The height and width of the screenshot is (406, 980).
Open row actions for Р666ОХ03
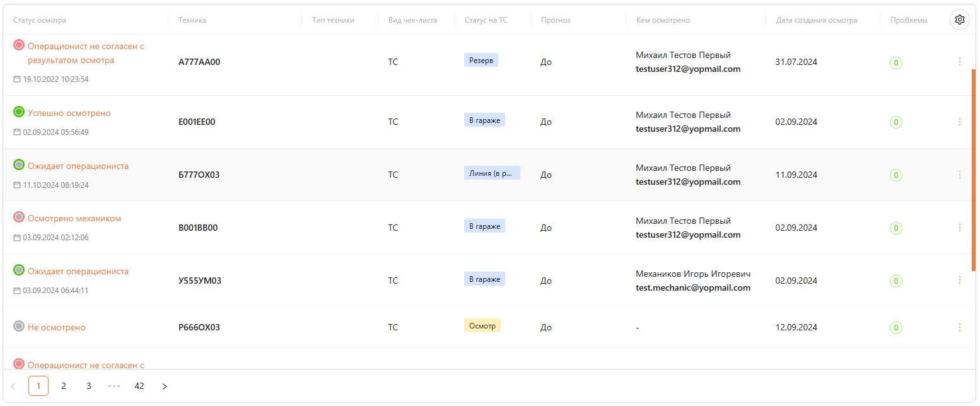959,327
